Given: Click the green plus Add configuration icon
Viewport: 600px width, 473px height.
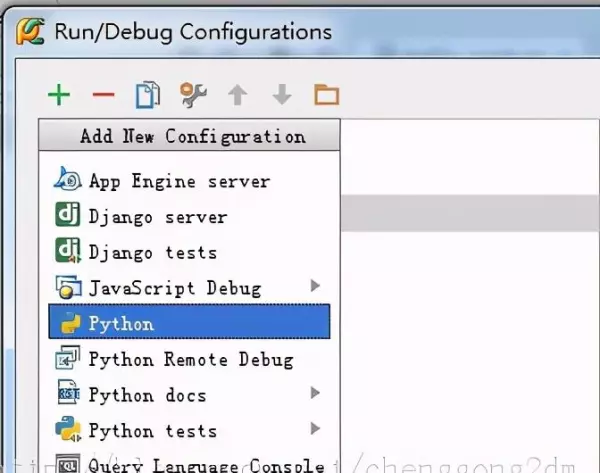Looking at the screenshot, I should (x=59, y=95).
